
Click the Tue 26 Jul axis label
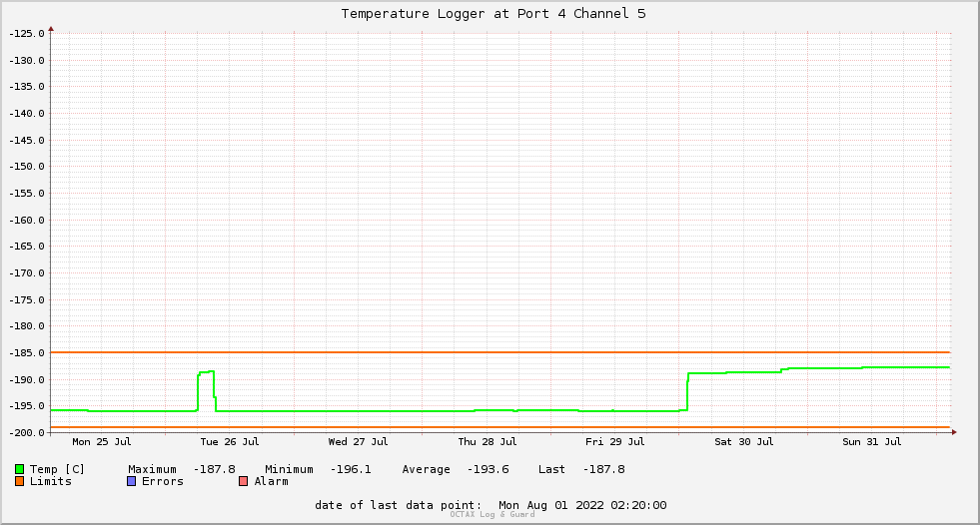point(230,442)
